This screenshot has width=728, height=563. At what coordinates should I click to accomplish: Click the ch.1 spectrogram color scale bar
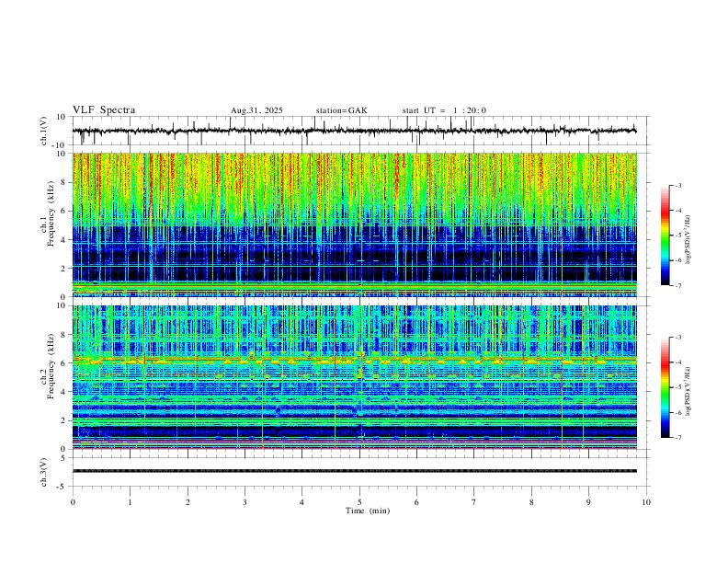click(665, 236)
